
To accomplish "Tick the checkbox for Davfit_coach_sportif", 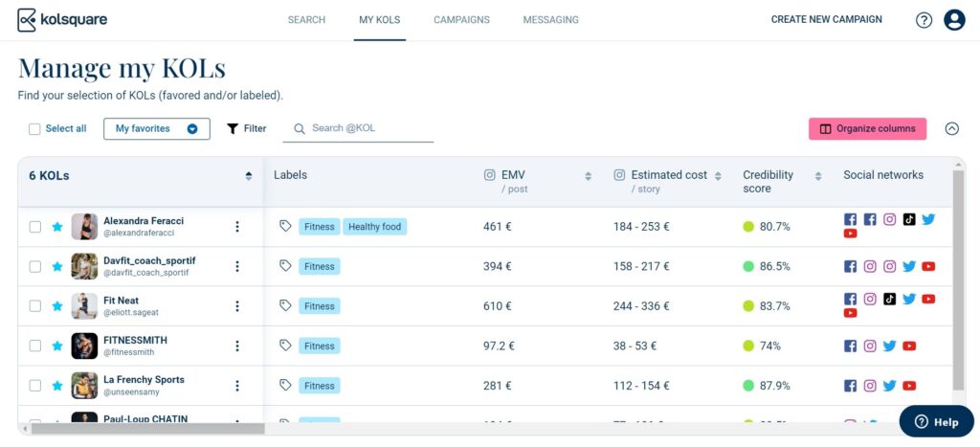I will 35,267.
